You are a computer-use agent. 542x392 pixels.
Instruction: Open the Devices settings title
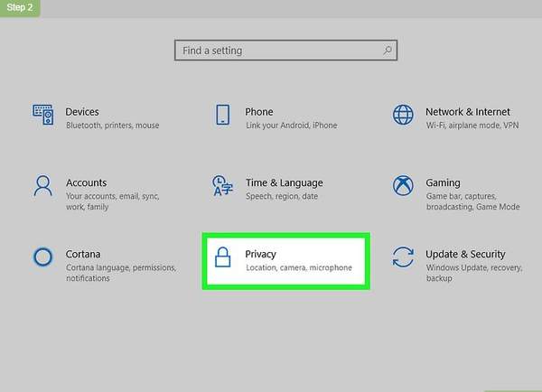coord(82,111)
